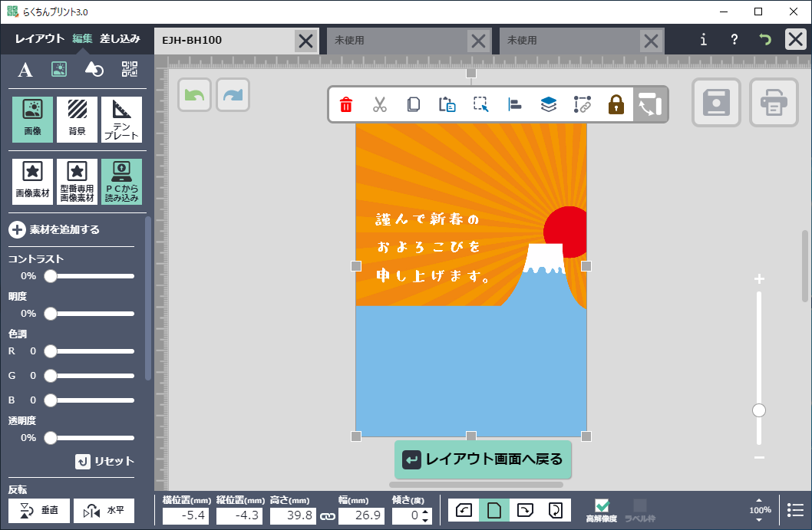Flip image with 水平 horizontal button
Screen dimensions: 812x530
click(x=104, y=511)
